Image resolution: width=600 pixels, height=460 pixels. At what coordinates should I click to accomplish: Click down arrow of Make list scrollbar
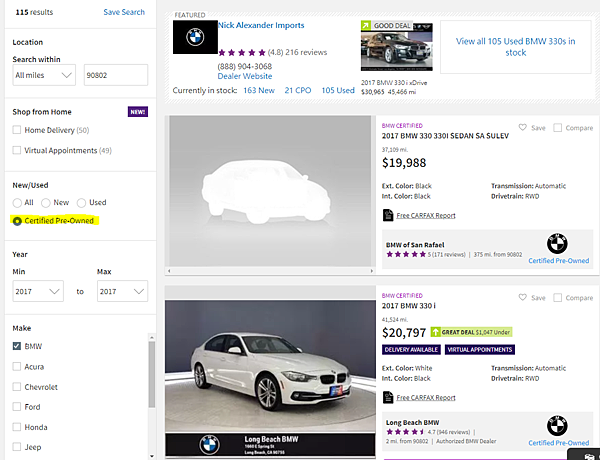[152, 456]
